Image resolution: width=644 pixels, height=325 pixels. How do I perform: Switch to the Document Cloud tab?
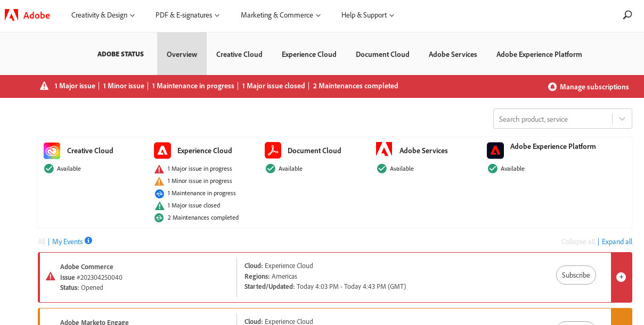pyautogui.click(x=382, y=54)
